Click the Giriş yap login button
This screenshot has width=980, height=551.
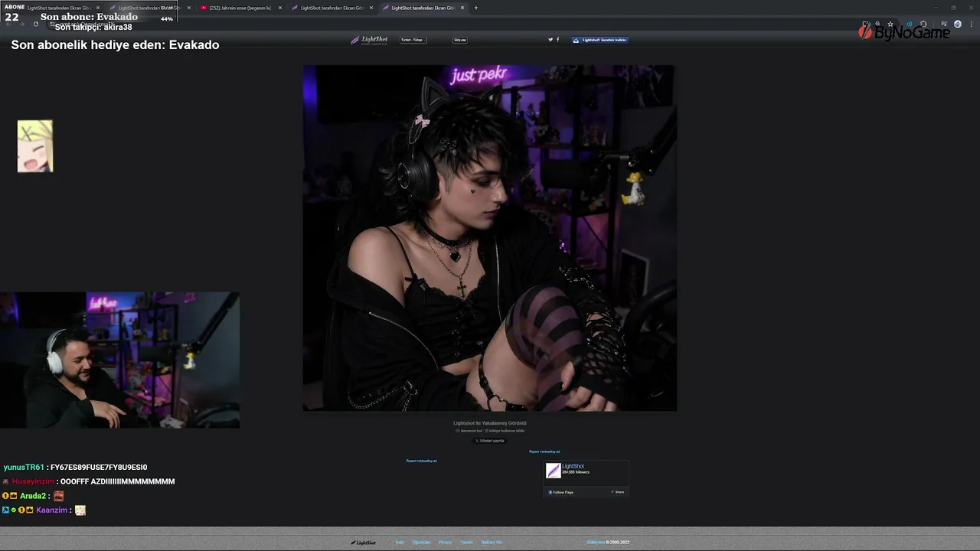tap(460, 40)
